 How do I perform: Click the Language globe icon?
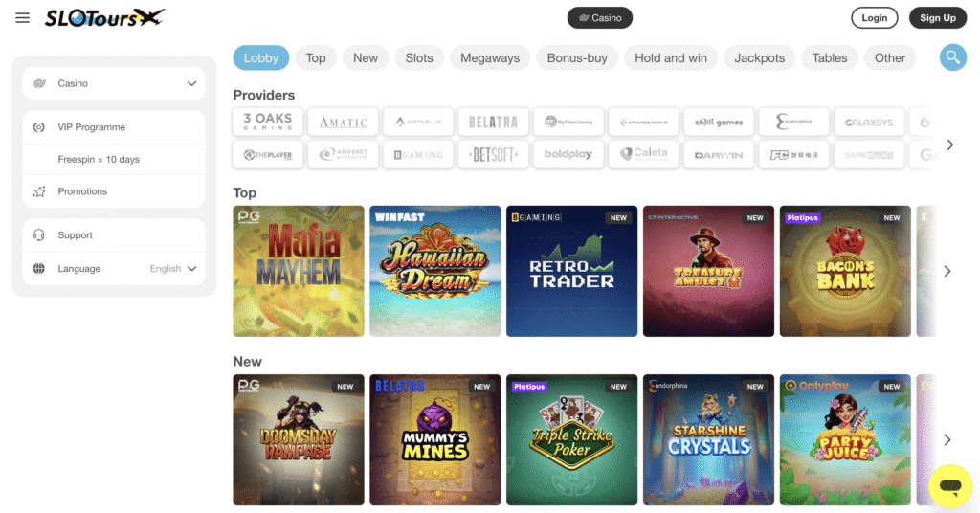38,269
